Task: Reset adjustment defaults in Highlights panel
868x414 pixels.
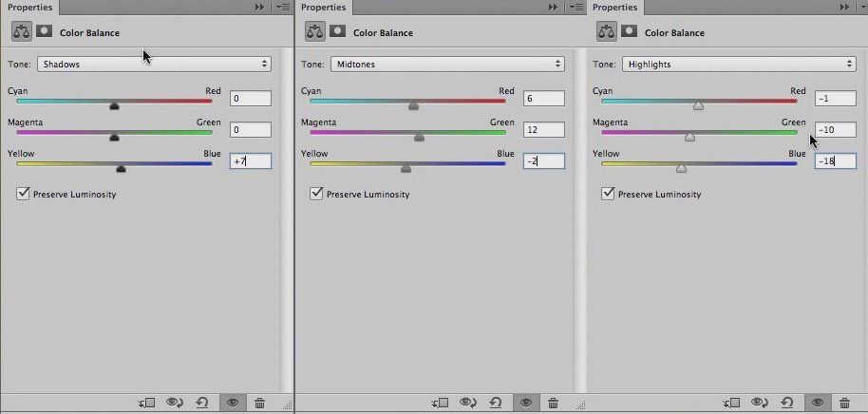Action: [x=787, y=403]
